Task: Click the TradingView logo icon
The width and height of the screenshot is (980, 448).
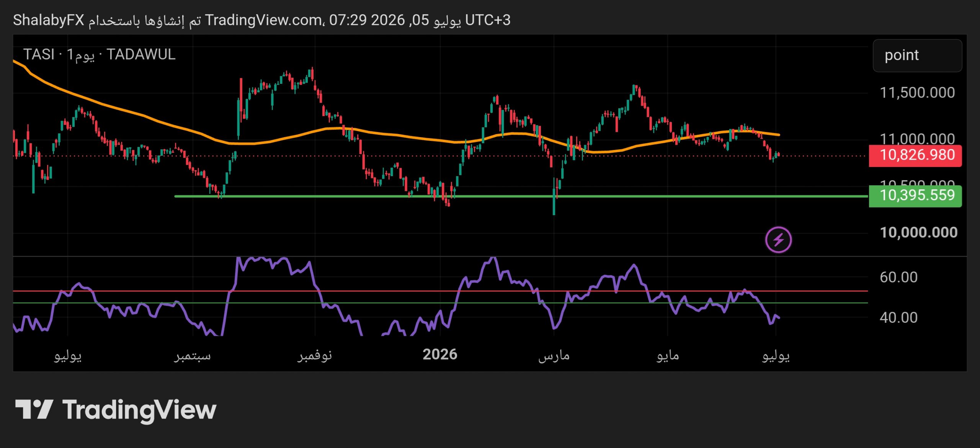Action: [x=34, y=409]
